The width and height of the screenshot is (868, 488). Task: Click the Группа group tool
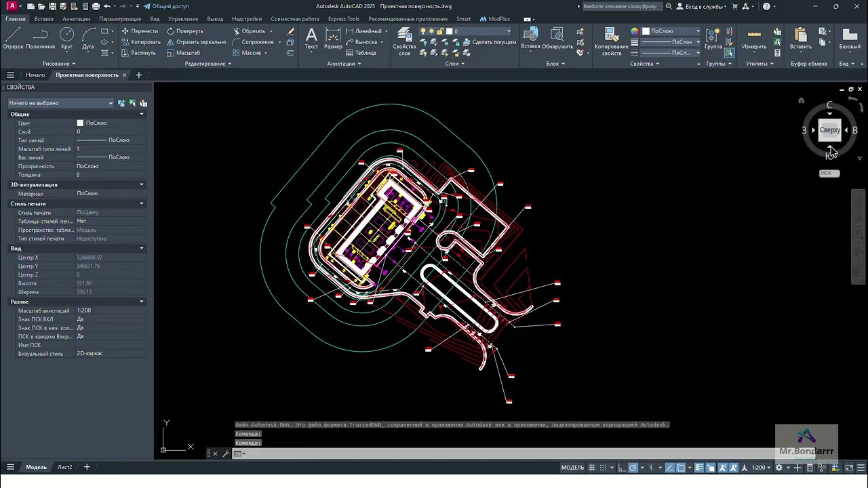[713, 39]
